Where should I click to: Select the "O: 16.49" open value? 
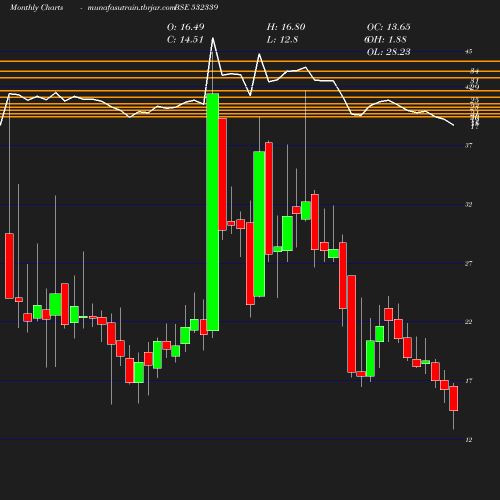185,27
